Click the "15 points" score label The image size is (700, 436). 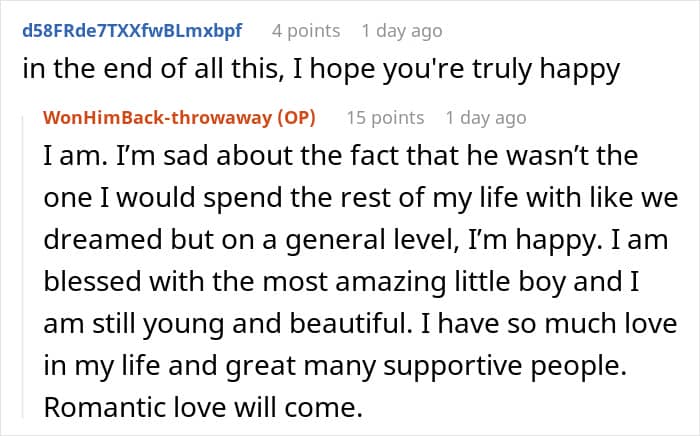[x=385, y=118]
